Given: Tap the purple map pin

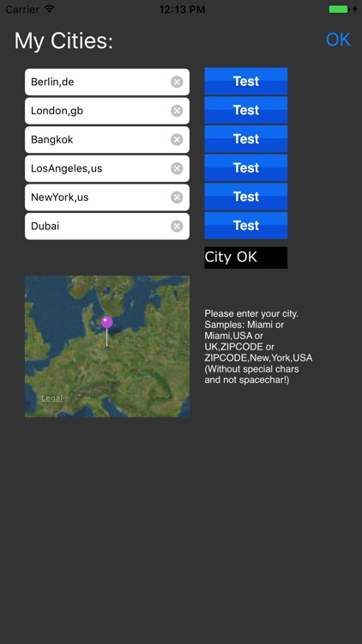Looking at the screenshot, I should pyautogui.click(x=106, y=322).
